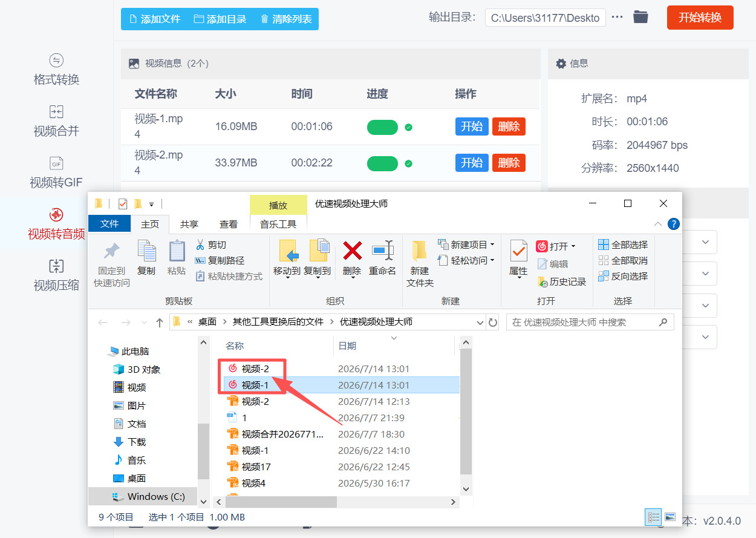This screenshot has width=756, height=538.
Task: Switch to the 查看 ribbon tab
Action: click(x=229, y=224)
